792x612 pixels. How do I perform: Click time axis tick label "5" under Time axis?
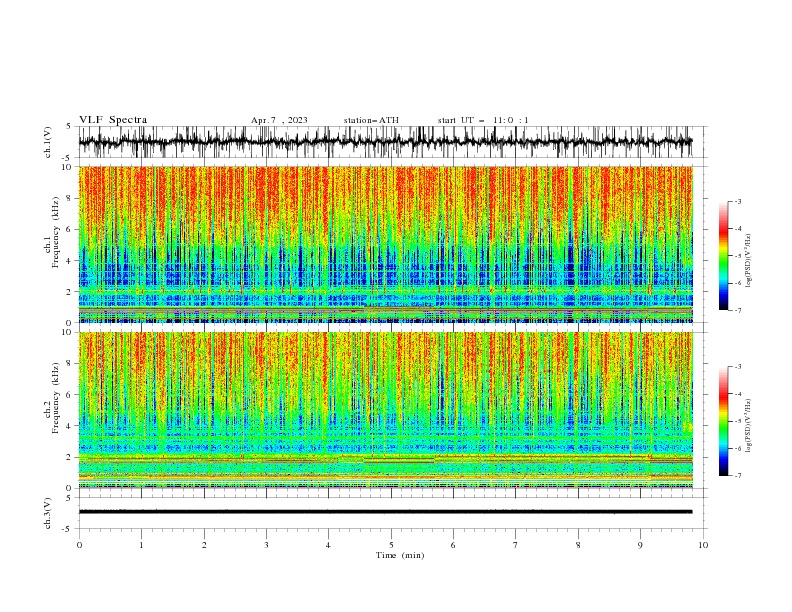click(x=391, y=545)
